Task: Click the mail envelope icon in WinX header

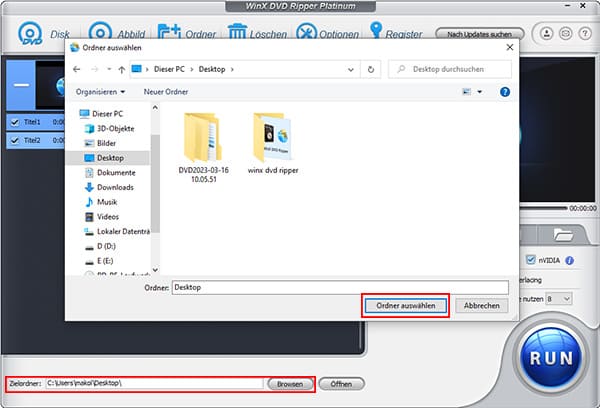Action: [566, 34]
